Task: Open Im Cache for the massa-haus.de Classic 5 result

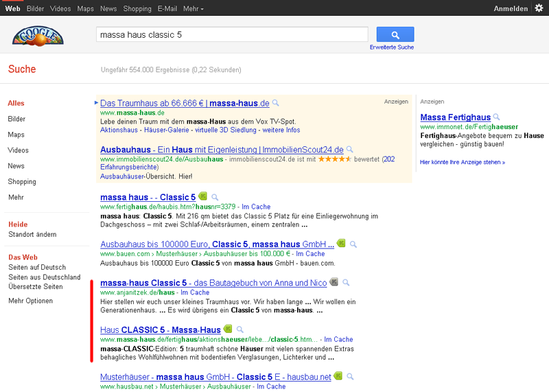Action: (338, 339)
